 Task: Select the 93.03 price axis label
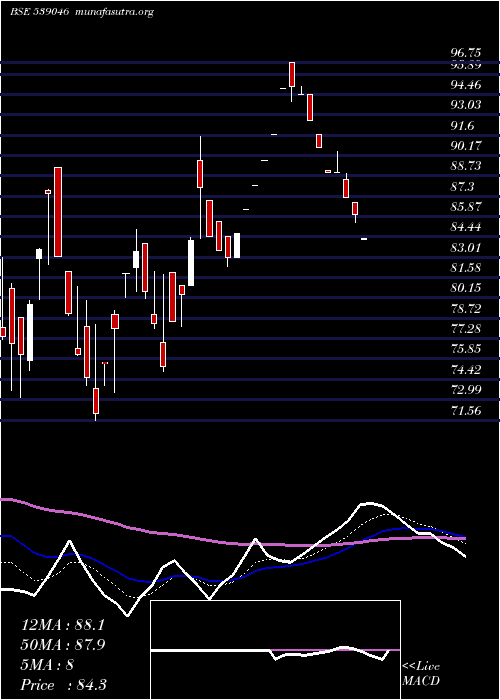point(466,105)
